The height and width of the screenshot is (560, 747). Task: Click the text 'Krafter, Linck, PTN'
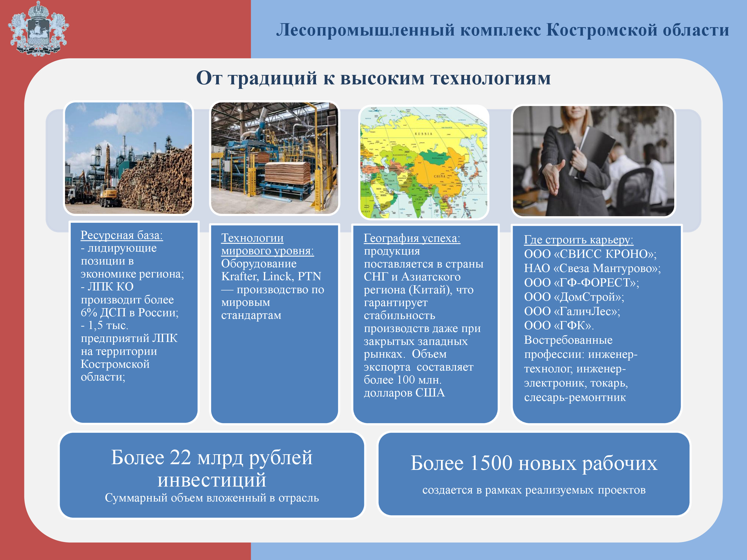coord(271,277)
